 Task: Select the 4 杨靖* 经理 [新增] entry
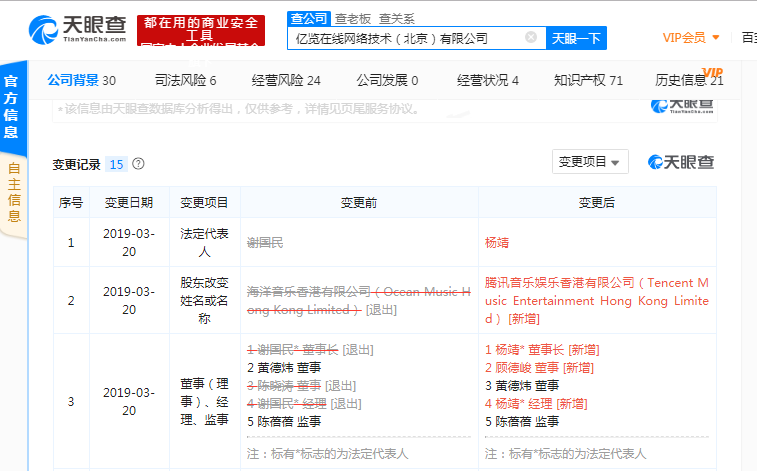(536, 403)
